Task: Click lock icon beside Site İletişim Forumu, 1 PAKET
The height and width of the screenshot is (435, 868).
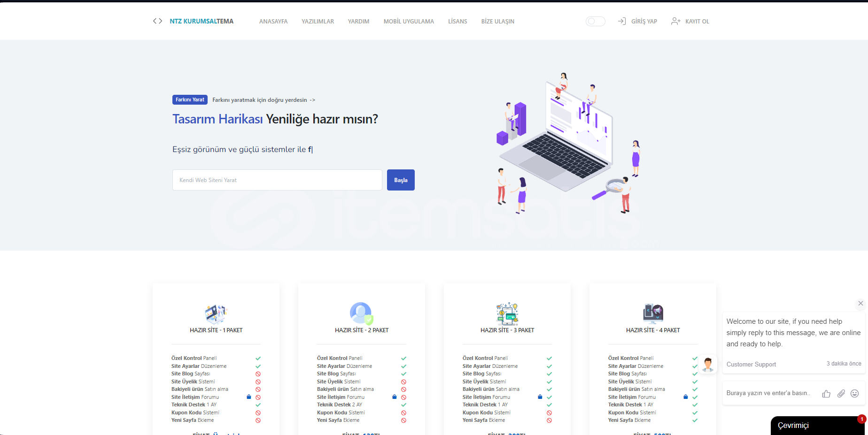Action: (249, 397)
